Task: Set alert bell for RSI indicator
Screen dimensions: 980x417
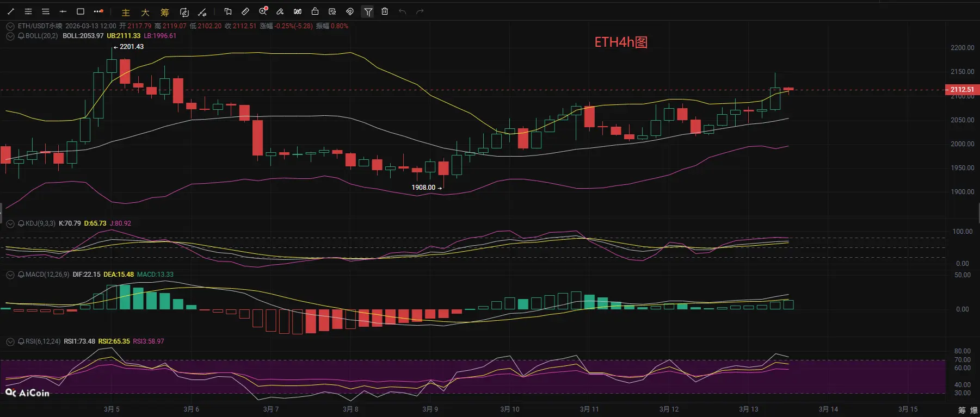Action: coord(21,341)
